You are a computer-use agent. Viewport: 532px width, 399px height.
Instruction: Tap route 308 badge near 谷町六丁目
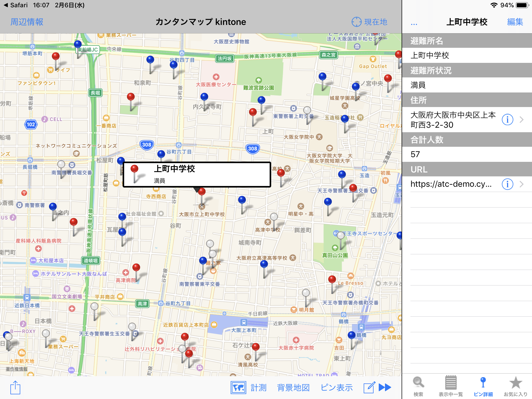(147, 145)
